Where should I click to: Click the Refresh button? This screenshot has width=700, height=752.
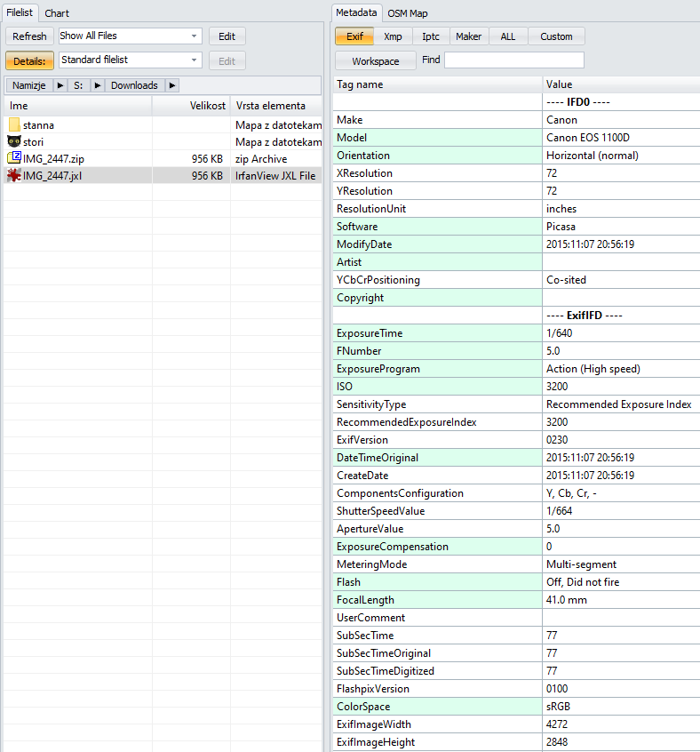[x=30, y=36]
